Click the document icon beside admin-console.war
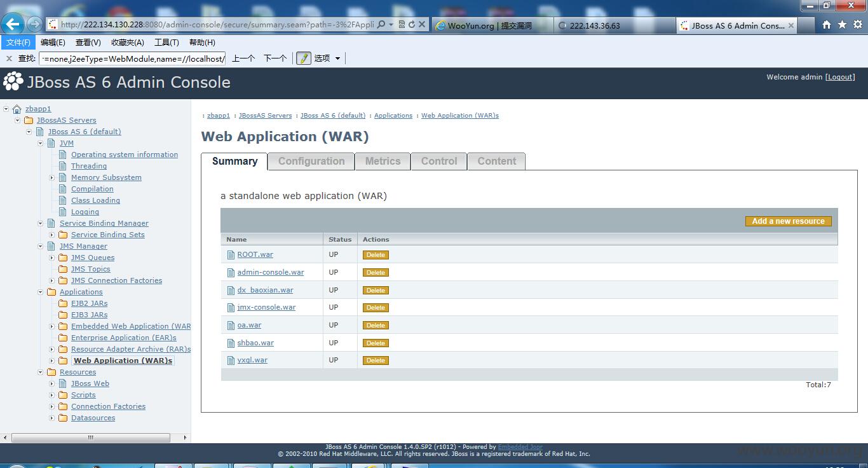868x468 pixels. coord(231,272)
